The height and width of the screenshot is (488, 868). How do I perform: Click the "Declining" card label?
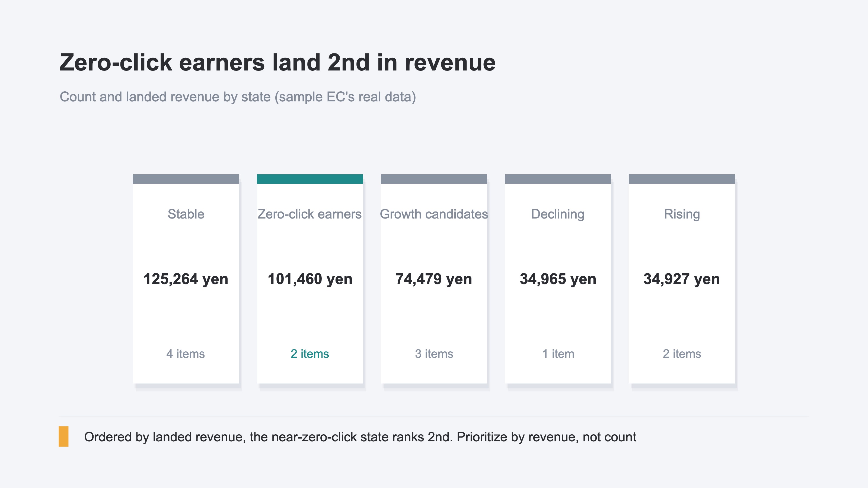(x=558, y=214)
